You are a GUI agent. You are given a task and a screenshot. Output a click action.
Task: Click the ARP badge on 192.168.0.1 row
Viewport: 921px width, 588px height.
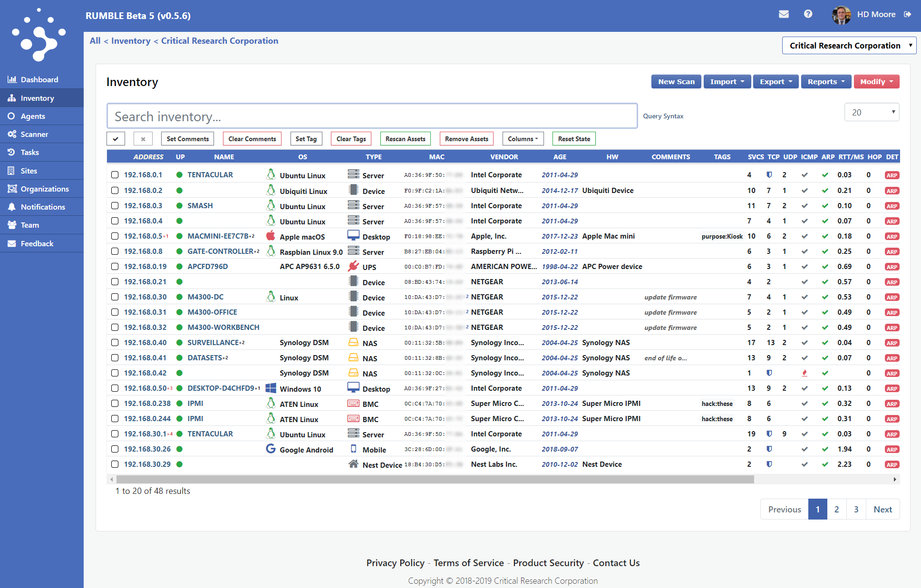(892, 175)
